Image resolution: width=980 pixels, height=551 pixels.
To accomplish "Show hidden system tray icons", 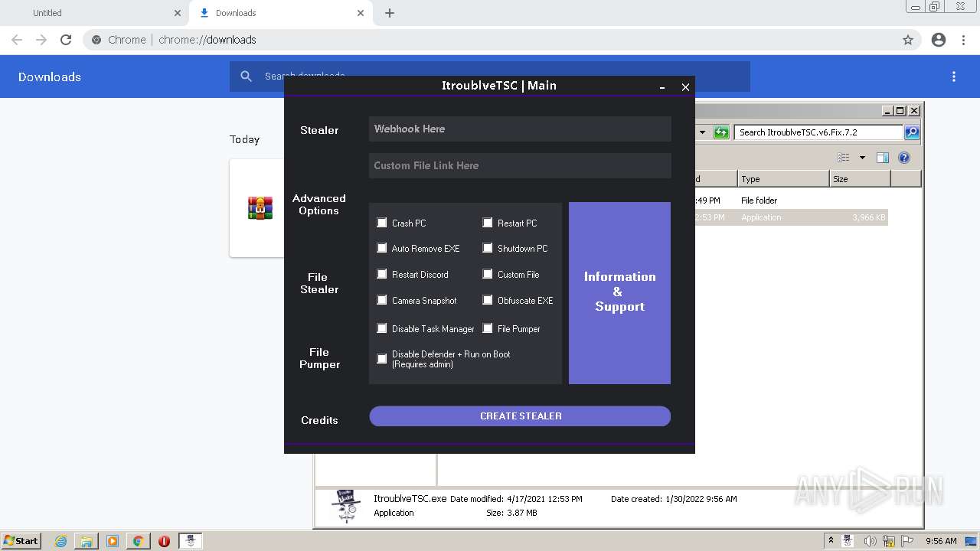I will click(831, 541).
